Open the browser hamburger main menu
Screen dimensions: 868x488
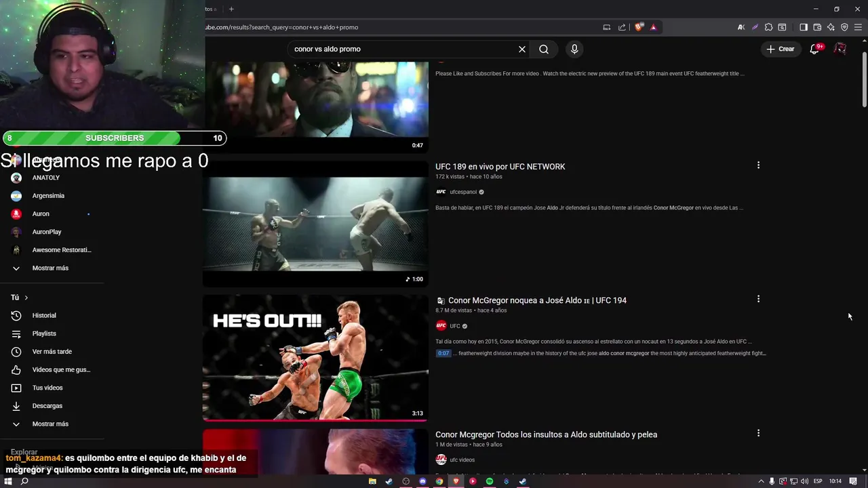click(858, 27)
